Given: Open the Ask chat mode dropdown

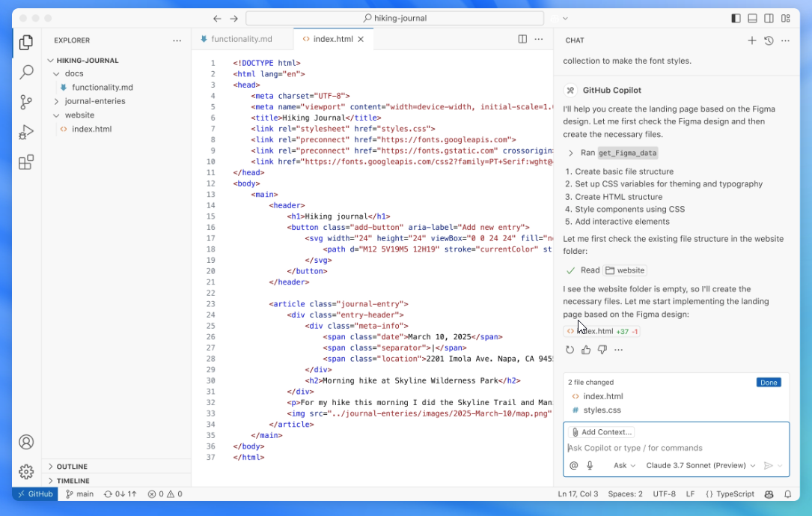Looking at the screenshot, I should (x=625, y=465).
